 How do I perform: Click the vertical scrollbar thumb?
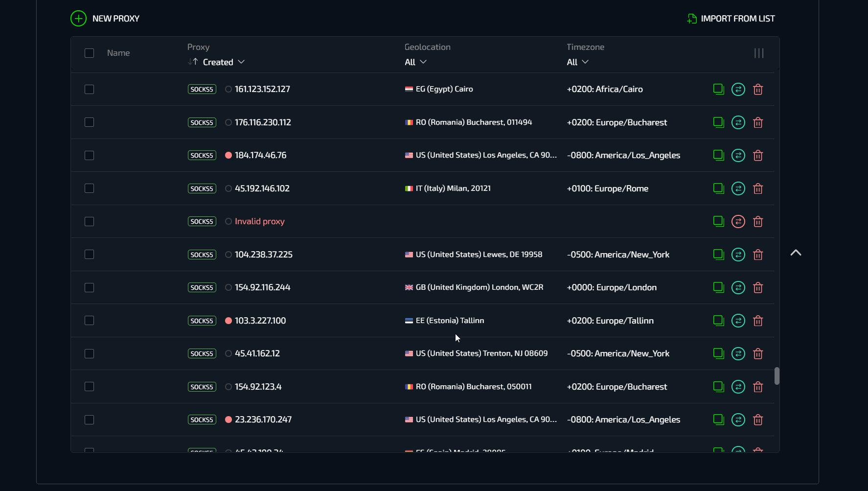[x=777, y=376]
